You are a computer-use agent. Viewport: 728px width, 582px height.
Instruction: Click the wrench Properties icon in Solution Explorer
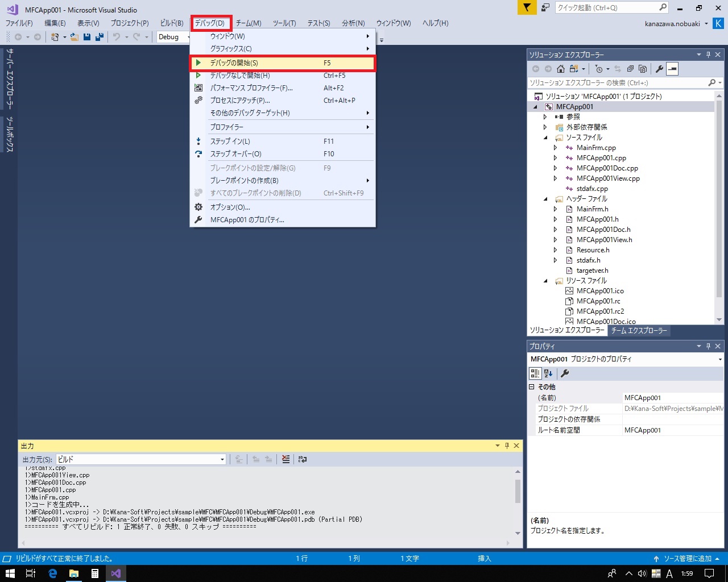point(659,69)
